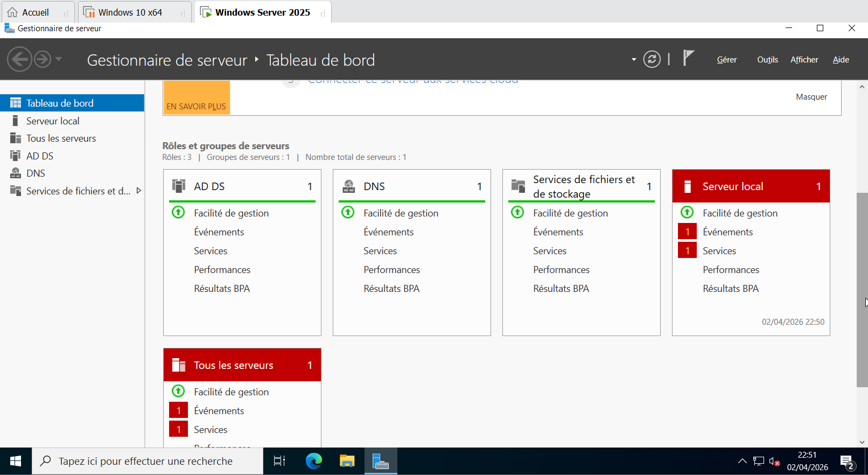Select Serveur local in sidebar
The image size is (868, 475).
coord(72,121)
